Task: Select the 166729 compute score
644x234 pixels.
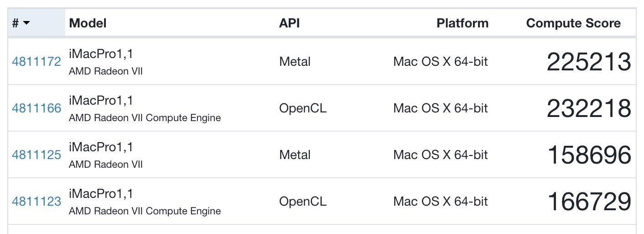Action: click(589, 202)
